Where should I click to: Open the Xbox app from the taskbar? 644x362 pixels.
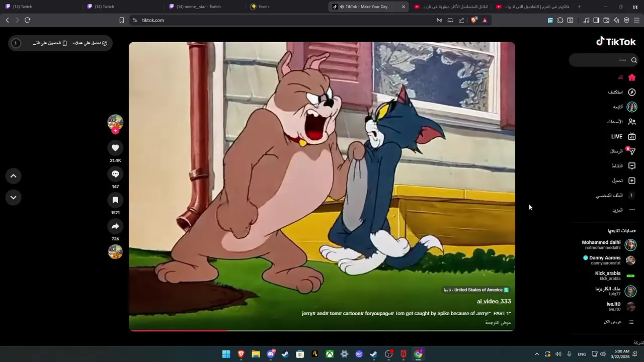tap(330, 354)
